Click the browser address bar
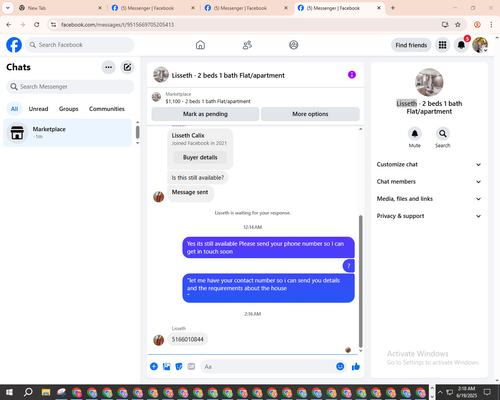This screenshot has height=400, width=500. click(247, 24)
